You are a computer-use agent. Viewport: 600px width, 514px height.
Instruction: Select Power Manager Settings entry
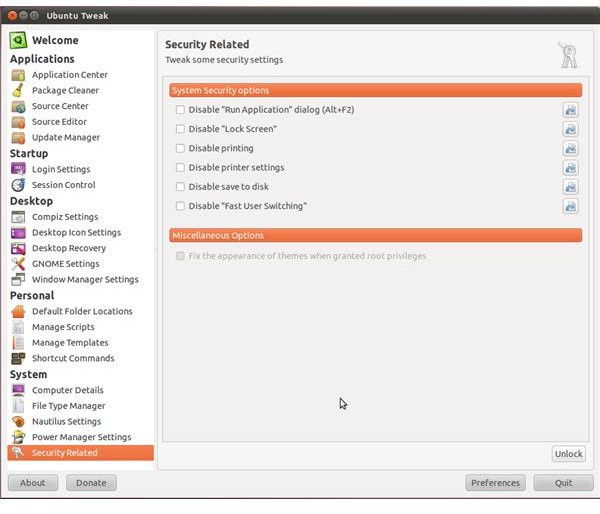82,437
